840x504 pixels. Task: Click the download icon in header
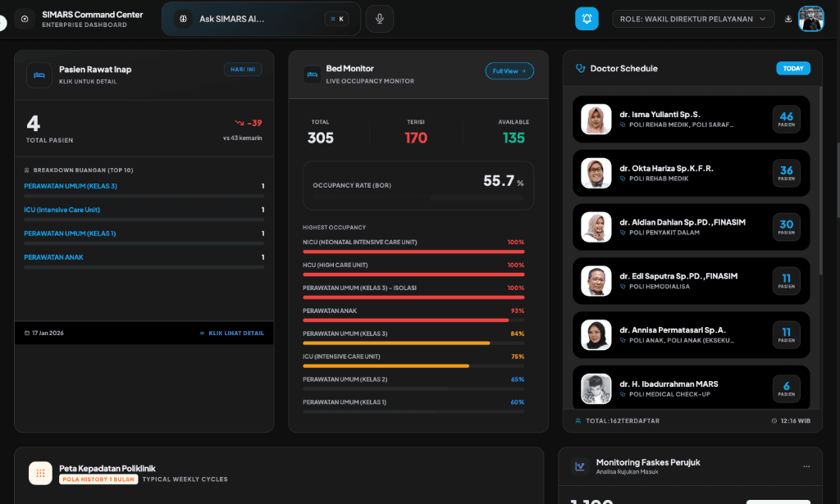[788, 19]
